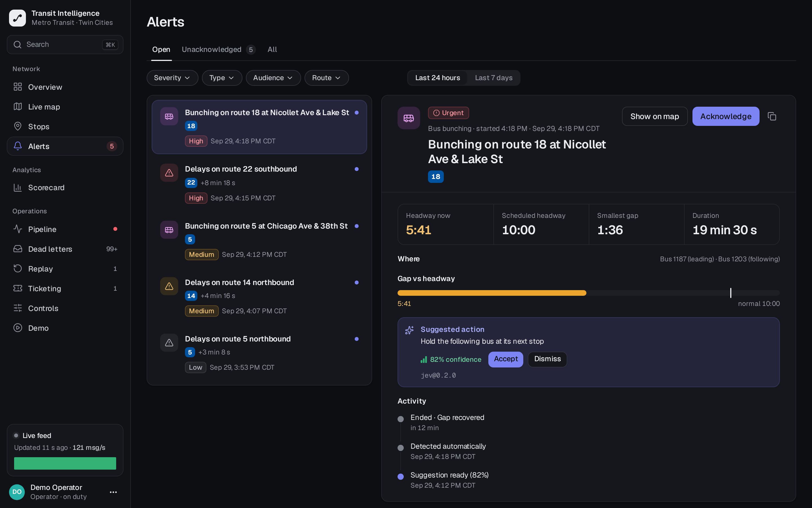This screenshot has width=812, height=508.
Task: Click the Suggested action sparkle icon
Action: pyautogui.click(x=409, y=330)
